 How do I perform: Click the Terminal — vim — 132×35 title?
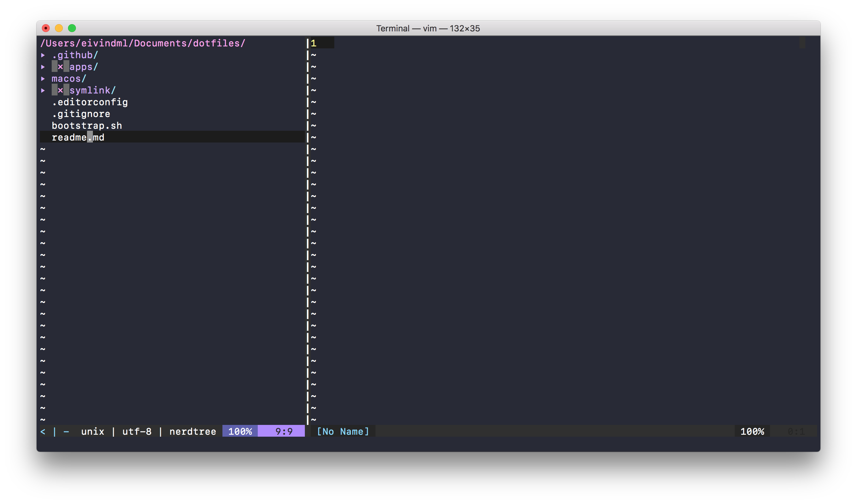pyautogui.click(x=428, y=28)
